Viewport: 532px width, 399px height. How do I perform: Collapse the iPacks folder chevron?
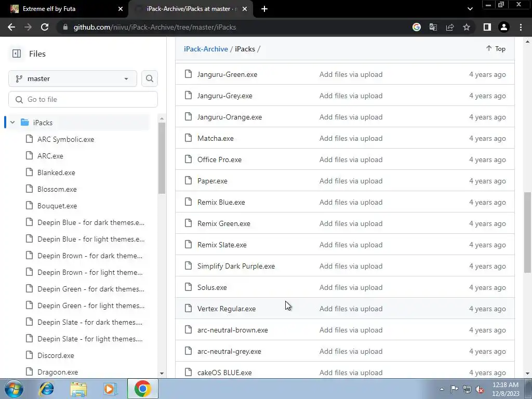pyautogui.click(x=12, y=123)
